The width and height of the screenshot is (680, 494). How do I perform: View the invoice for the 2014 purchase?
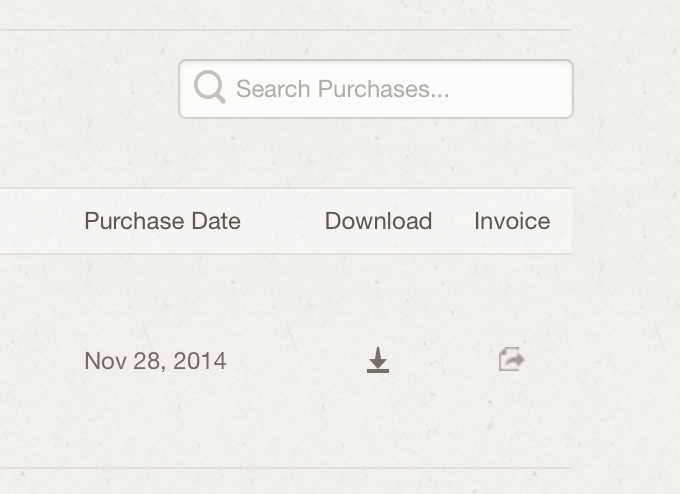[x=511, y=359]
